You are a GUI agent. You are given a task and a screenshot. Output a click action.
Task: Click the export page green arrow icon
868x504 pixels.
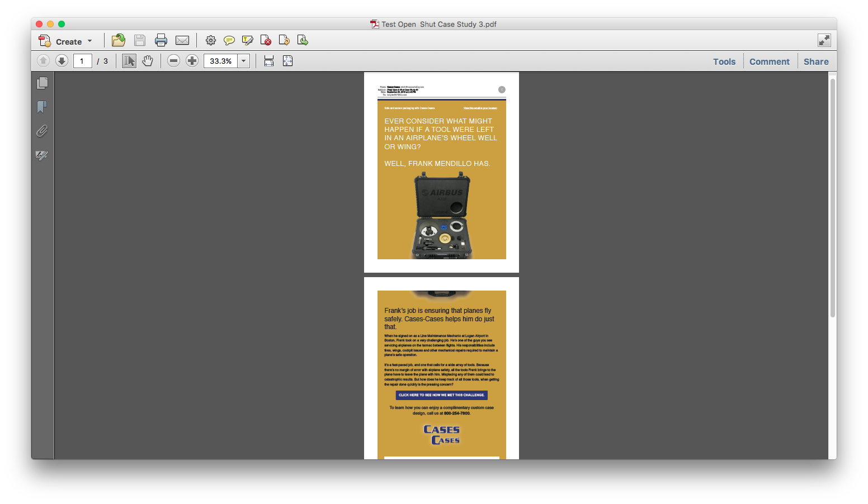pos(303,40)
